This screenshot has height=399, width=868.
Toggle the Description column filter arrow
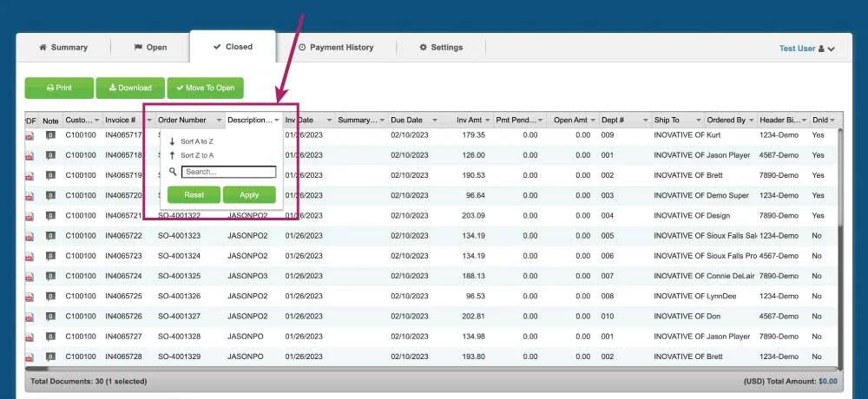click(x=277, y=120)
